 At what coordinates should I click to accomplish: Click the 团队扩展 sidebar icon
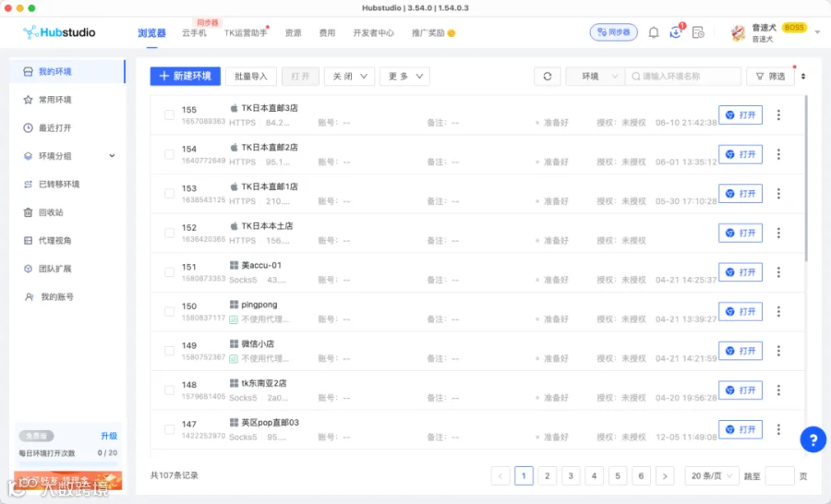(x=28, y=269)
